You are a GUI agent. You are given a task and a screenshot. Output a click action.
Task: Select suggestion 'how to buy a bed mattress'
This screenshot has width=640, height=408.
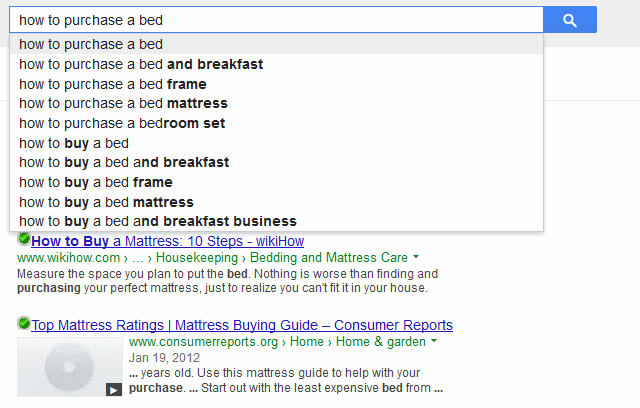click(276, 202)
